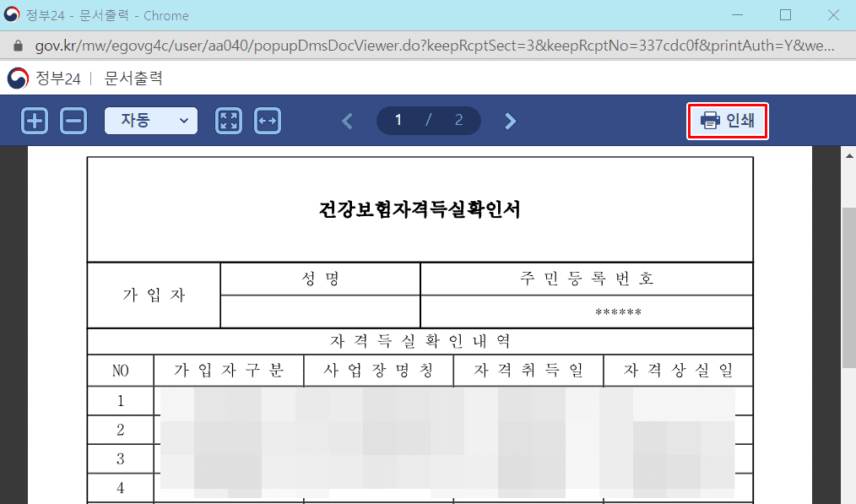
Task: Click the lock icon in address bar
Action: click(x=18, y=45)
